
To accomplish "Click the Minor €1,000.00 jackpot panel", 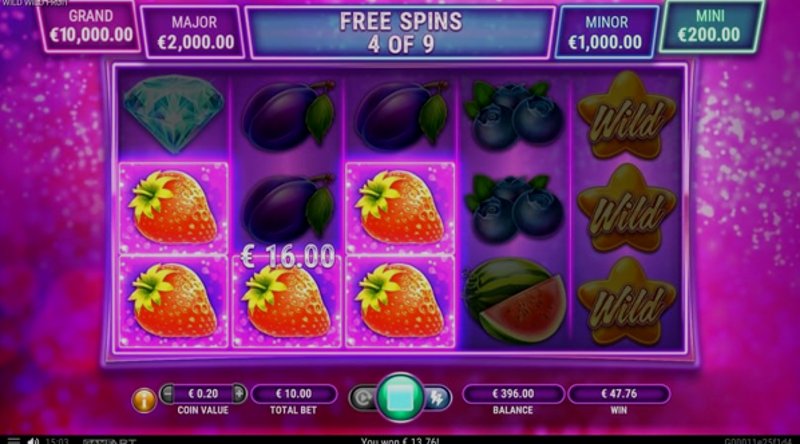I will coord(606,32).
